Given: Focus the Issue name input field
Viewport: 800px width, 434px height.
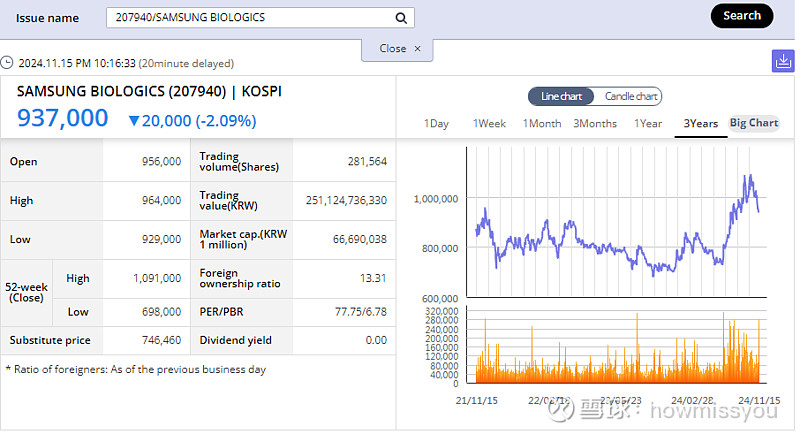Looking at the screenshot, I should [260, 18].
